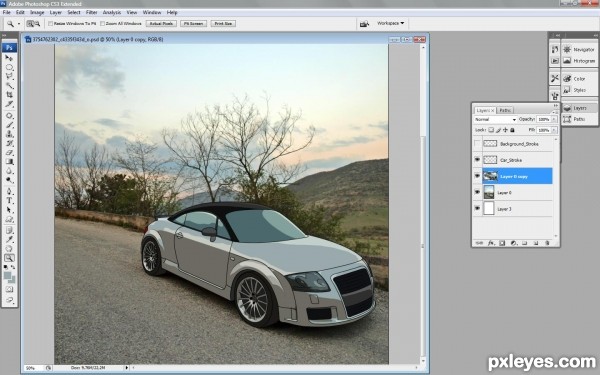Select the Brush tool
Image resolution: width=600 pixels, height=375 pixels.
(x=9, y=125)
